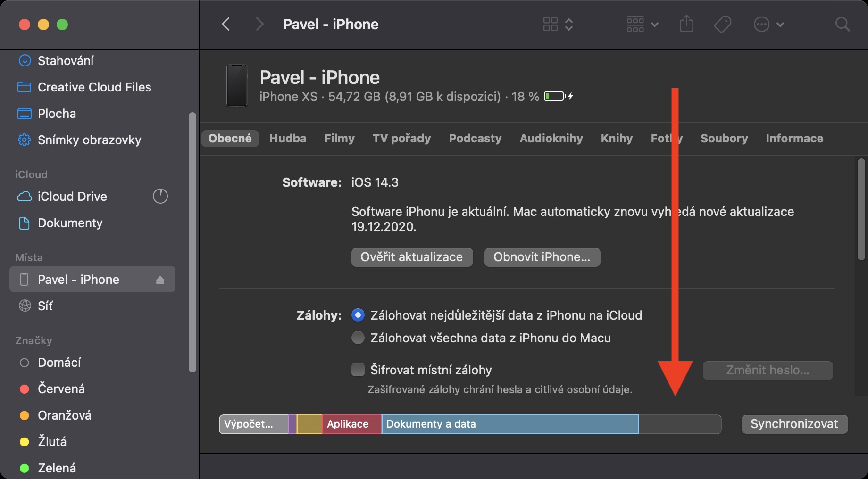Open the Stahování downloads folder

click(66, 61)
